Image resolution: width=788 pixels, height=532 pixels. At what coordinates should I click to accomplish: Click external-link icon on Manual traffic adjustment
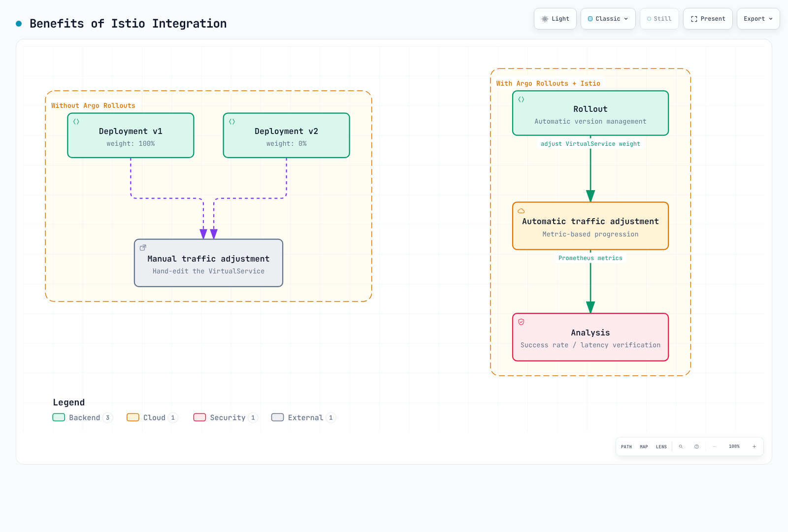143,248
